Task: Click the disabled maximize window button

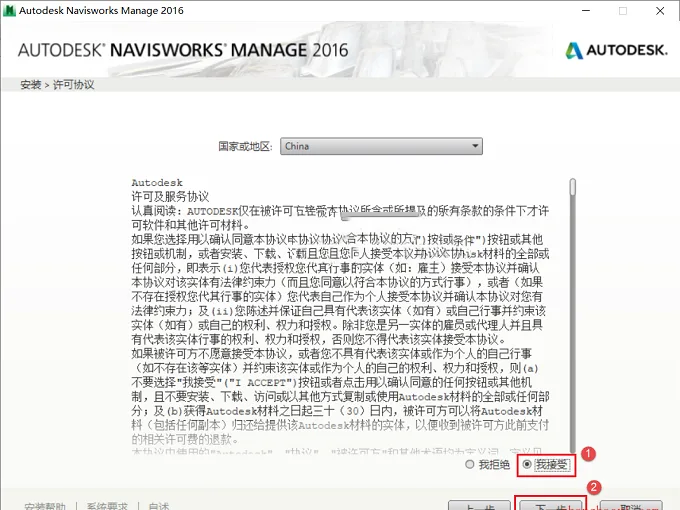Action: pos(623,10)
